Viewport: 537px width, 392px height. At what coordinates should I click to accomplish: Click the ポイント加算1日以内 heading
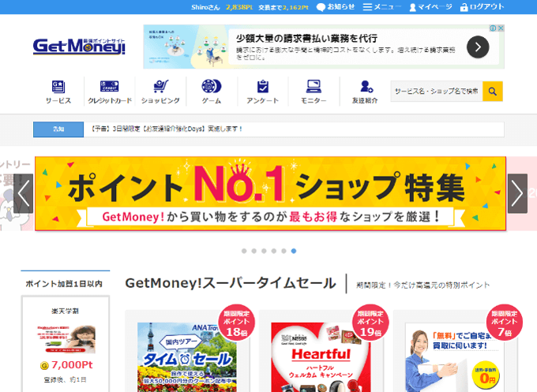point(64,284)
